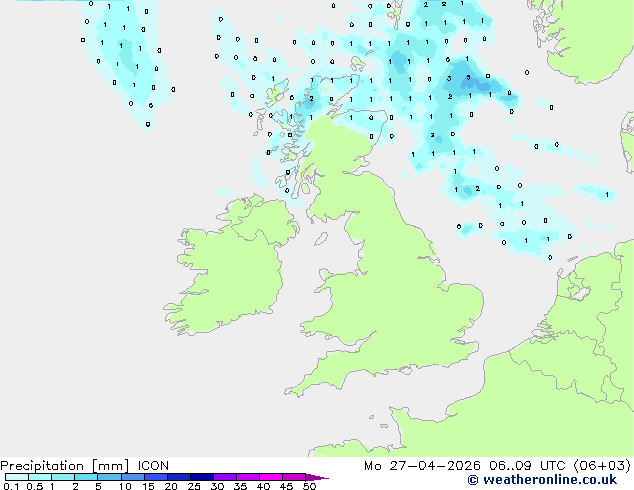Click the '5' precipitation value on the map
Viewport: 634px width, 490px height.
(468, 77)
